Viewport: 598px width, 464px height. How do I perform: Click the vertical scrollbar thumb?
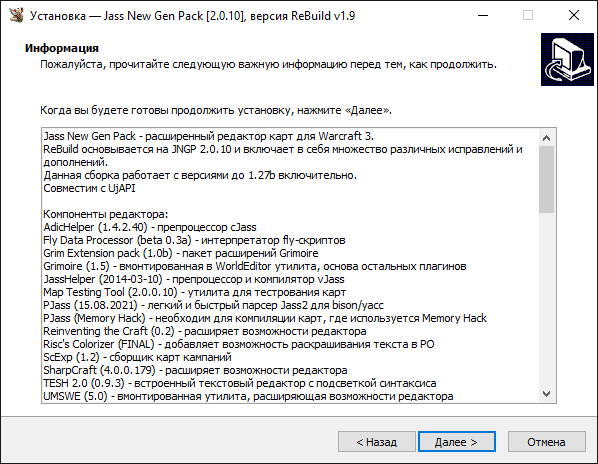(x=547, y=179)
